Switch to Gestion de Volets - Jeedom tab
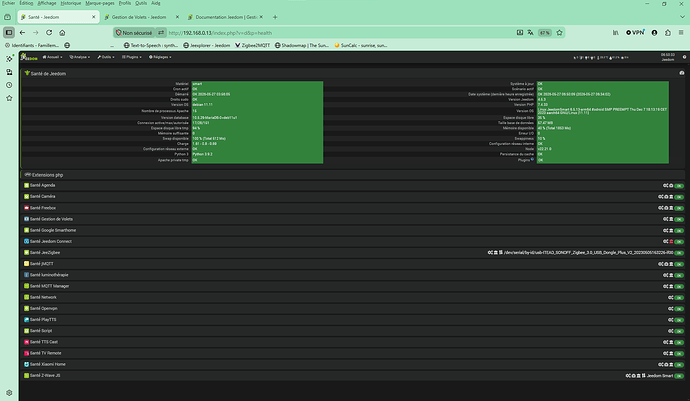690x401 pixels. tap(141, 17)
